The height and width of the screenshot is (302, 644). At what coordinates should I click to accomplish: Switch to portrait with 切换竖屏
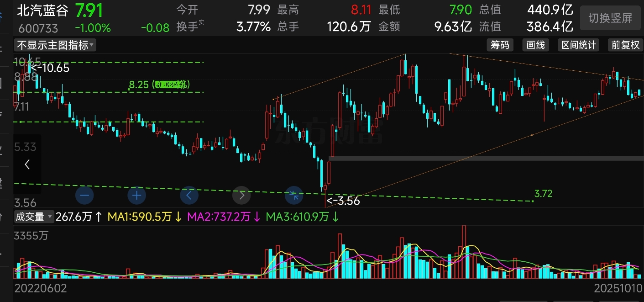[610, 18]
